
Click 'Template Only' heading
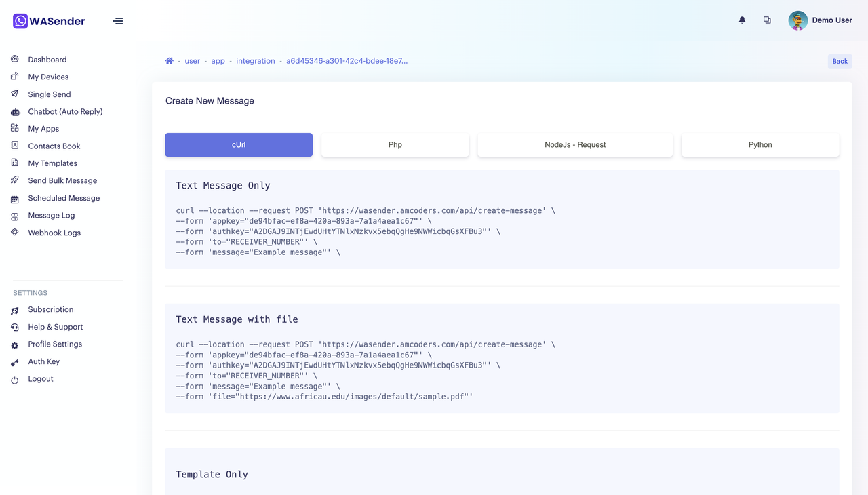click(212, 474)
